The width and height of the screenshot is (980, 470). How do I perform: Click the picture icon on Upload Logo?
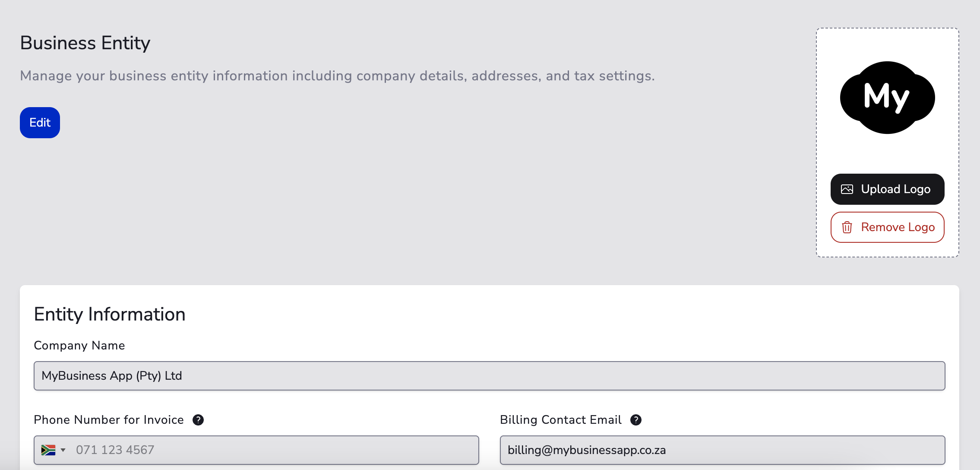pyautogui.click(x=847, y=189)
